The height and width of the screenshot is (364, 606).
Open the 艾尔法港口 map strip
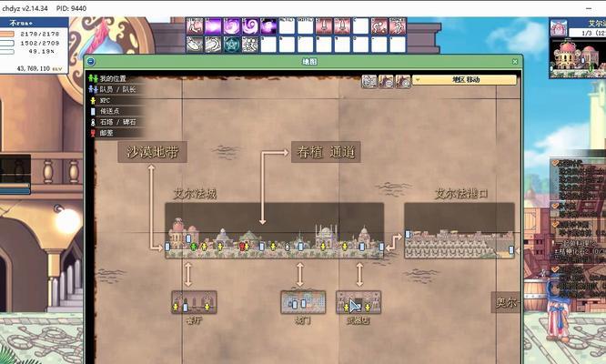460,231
